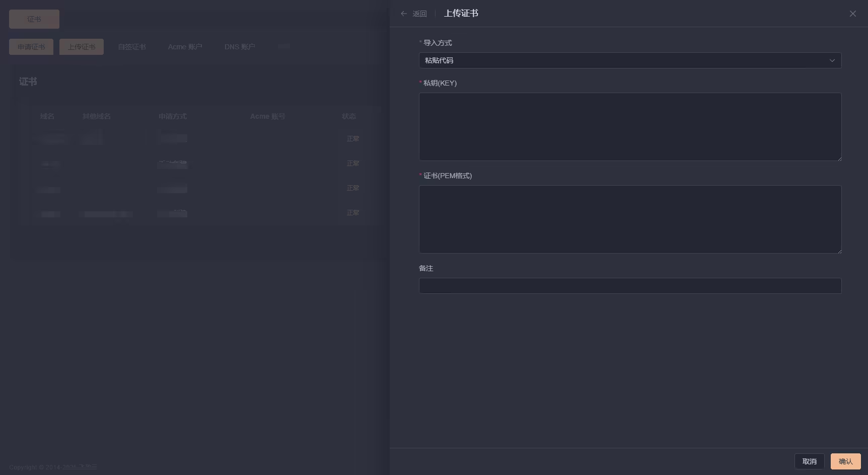Open the DNS 账户 button

coord(240,47)
